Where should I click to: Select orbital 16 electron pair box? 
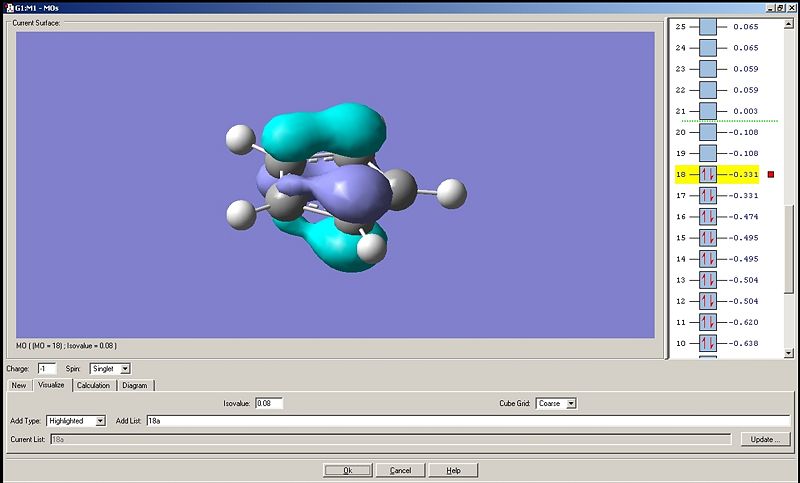click(x=708, y=217)
